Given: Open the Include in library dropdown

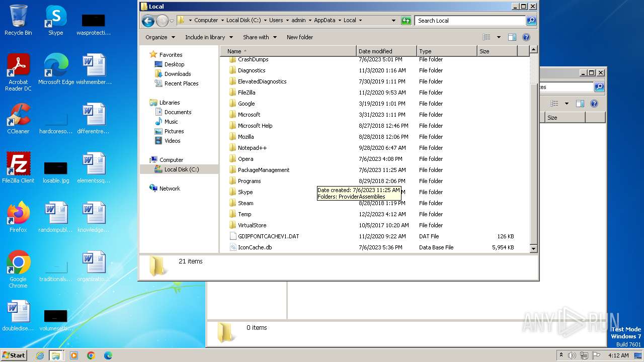Looking at the screenshot, I should coord(209,37).
